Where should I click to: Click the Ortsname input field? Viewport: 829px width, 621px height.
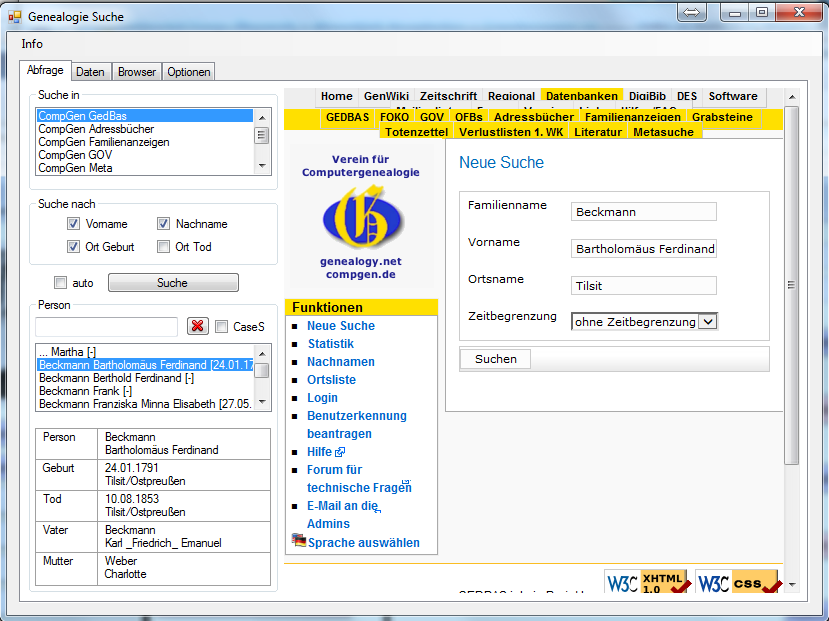643,286
